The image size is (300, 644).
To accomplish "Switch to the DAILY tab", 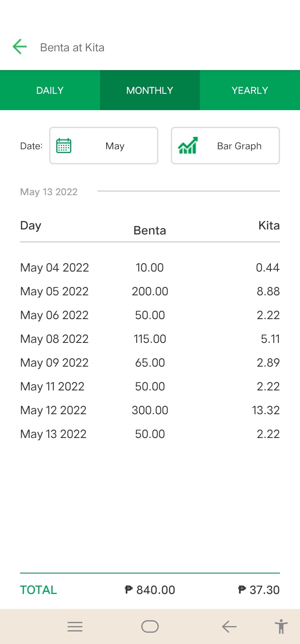I will point(50,90).
